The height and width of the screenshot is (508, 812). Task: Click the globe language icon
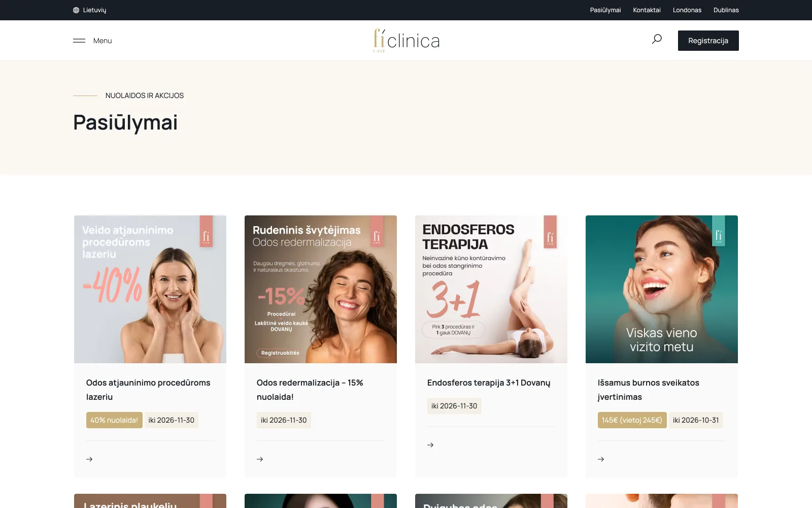76,10
